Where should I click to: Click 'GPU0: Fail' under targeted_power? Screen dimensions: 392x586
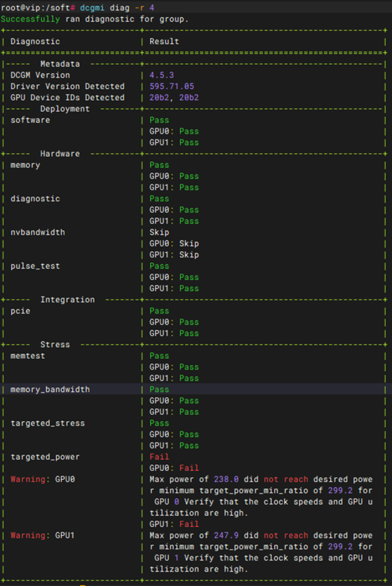click(x=174, y=468)
